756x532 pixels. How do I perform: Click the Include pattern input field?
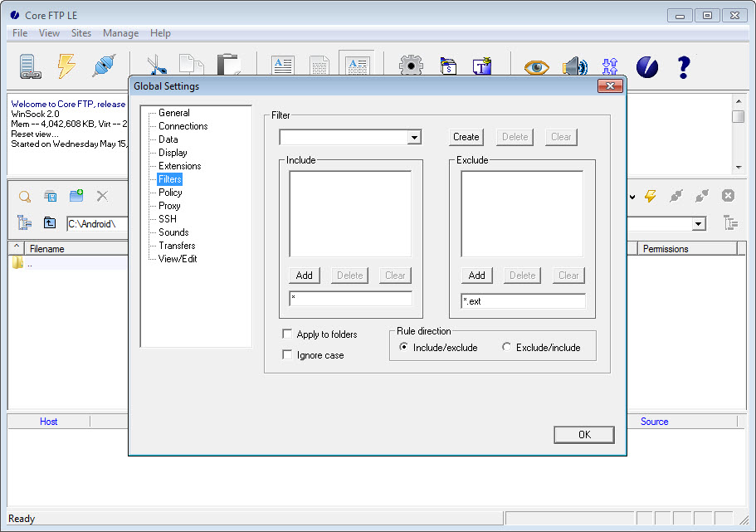pos(350,299)
